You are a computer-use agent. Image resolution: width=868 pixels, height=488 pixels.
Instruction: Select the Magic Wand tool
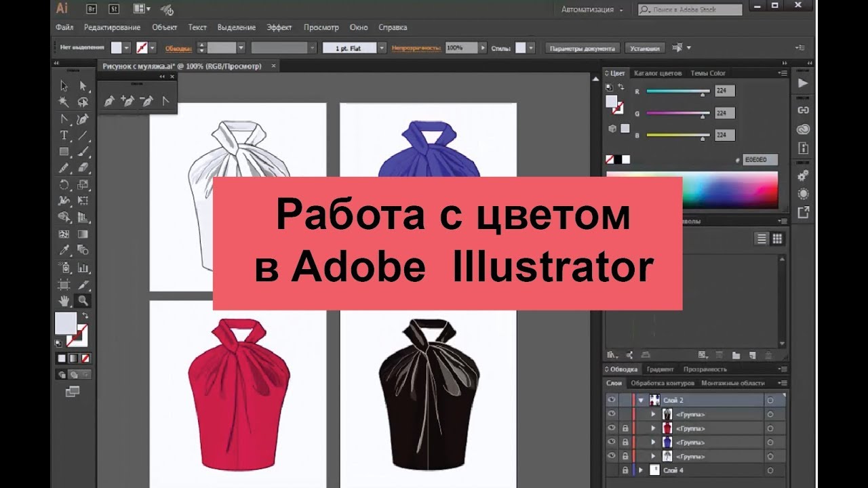64,102
